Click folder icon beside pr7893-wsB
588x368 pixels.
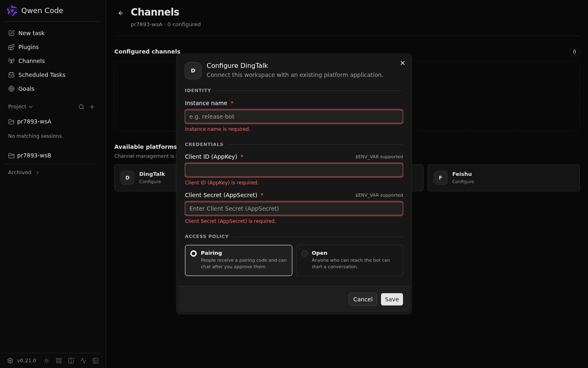pos(11,155)
